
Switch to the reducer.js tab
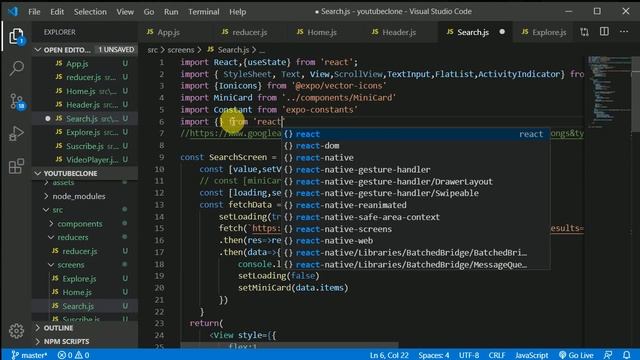click(251, 32)
